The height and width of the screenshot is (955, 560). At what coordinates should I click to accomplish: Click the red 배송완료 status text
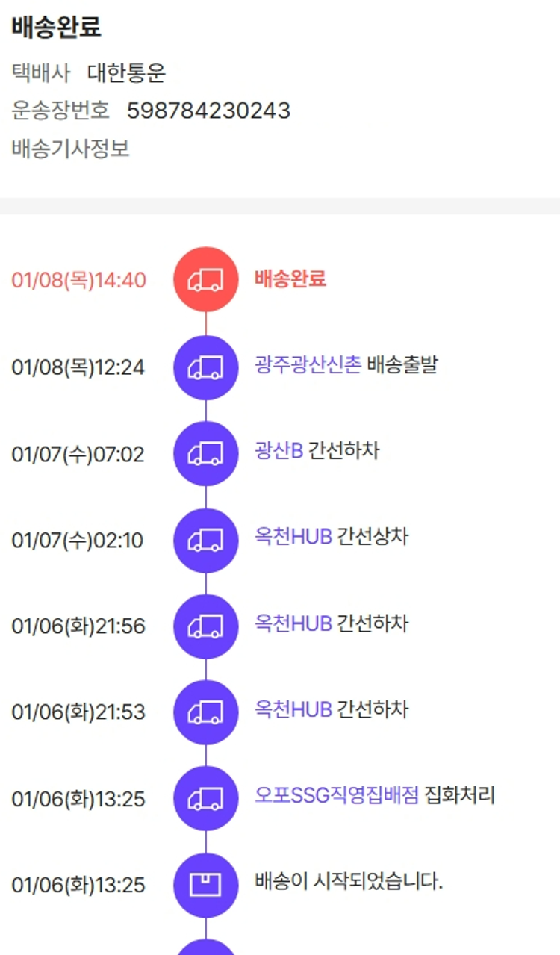pos(290,279)
